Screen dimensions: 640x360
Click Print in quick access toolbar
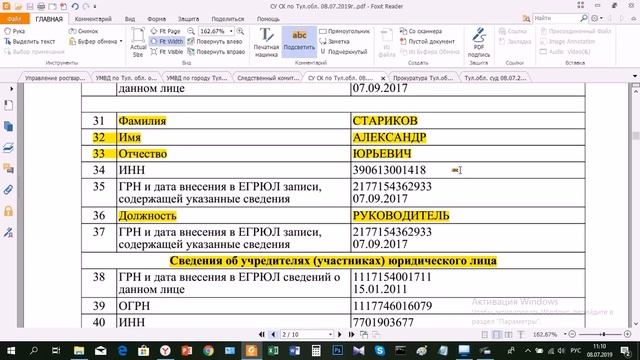coord(41,6)
